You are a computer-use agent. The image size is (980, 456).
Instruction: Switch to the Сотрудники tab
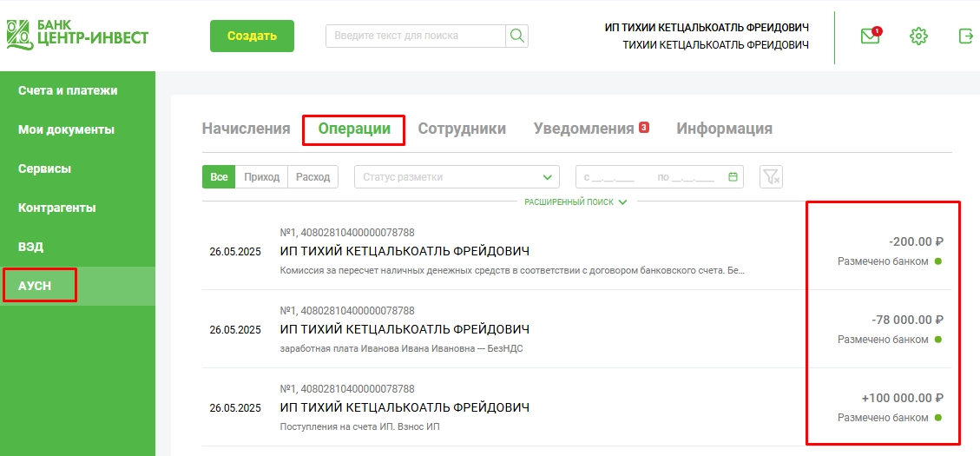(x=462, y=129)
